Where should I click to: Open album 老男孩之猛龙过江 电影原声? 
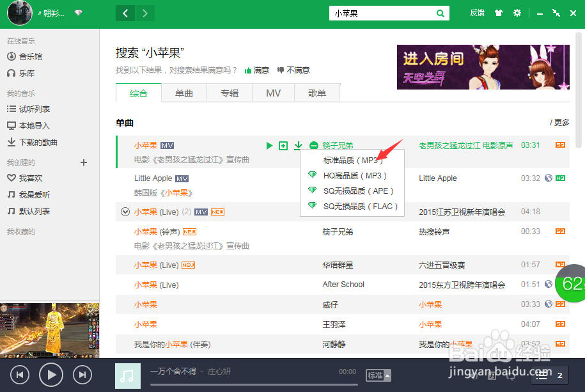point(466,145)
